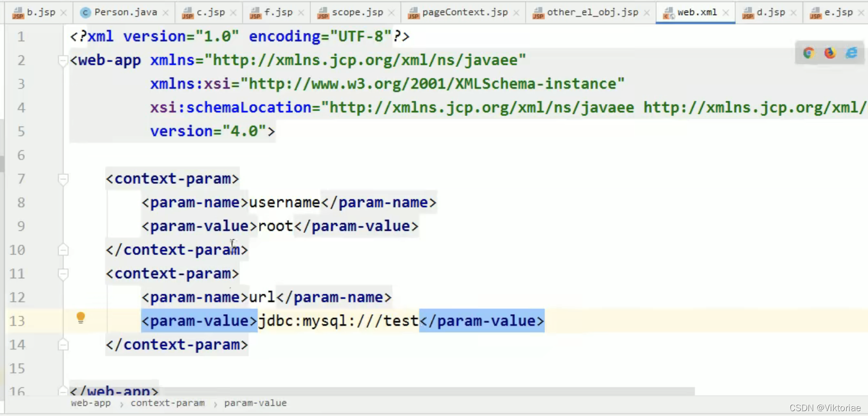Select param-value in the breadcrumb bar
The width and height of the screenshot is (868, 416).
point(255,403)
